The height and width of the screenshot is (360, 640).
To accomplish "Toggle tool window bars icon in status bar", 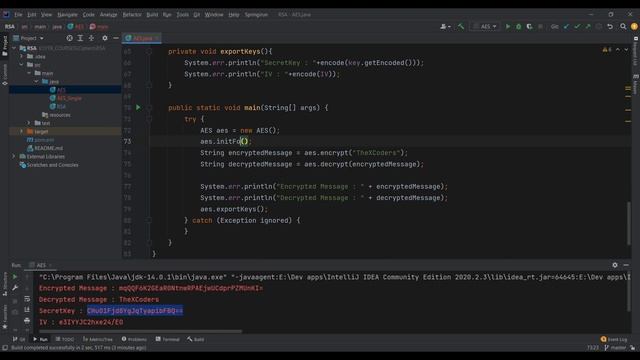I will pyautogui.click(x=5, y=348).
